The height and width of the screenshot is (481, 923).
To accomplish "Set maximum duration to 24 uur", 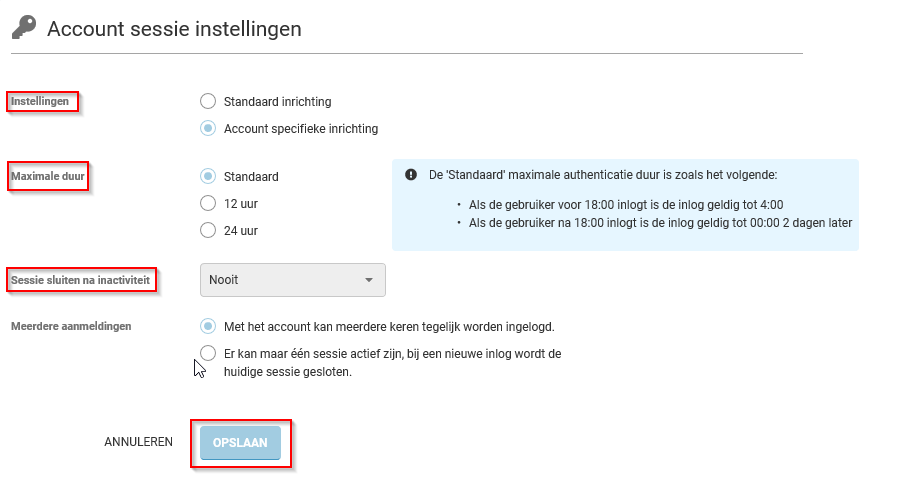I will click(x=208, y=230).
